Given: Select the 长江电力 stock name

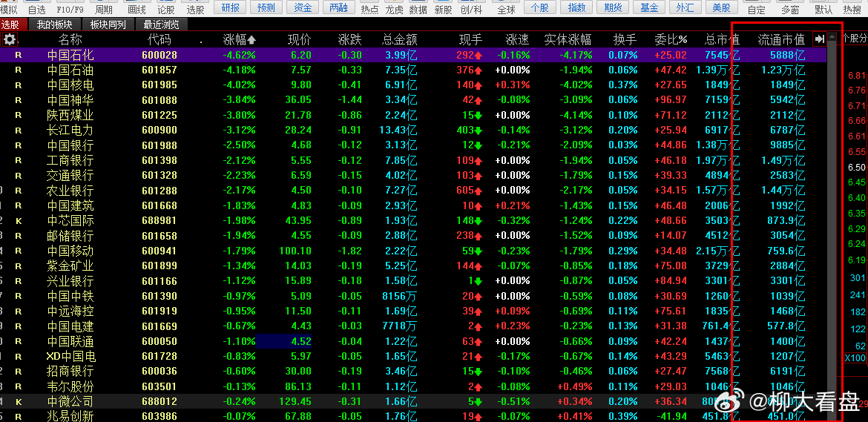Looking at the screenshot, I should [70, 130].
